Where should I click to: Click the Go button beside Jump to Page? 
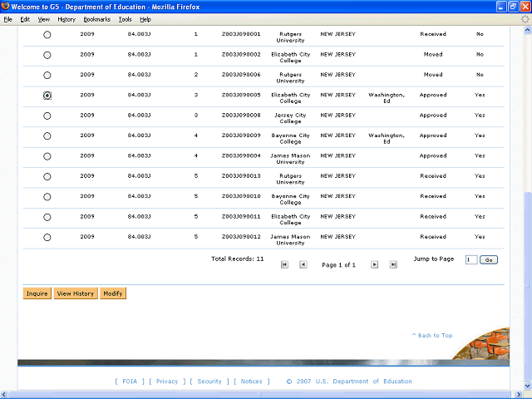489,260
